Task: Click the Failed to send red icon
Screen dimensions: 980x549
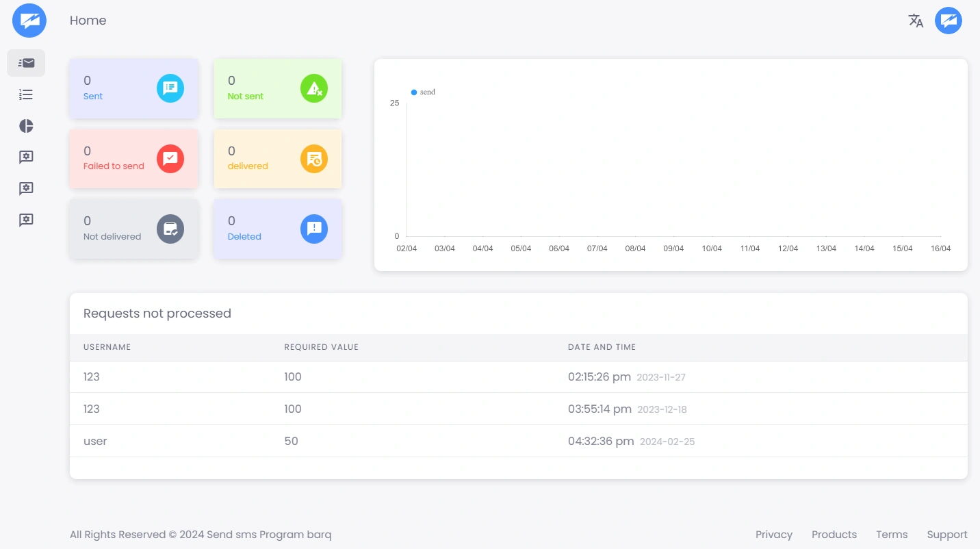Action: pyautogui.click(x=170, y=159)
